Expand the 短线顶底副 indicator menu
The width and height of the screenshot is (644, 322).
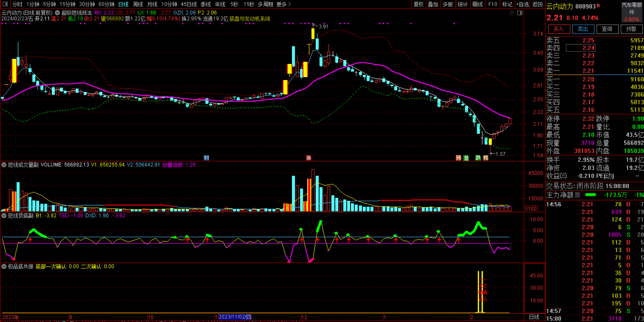point(4,216)
